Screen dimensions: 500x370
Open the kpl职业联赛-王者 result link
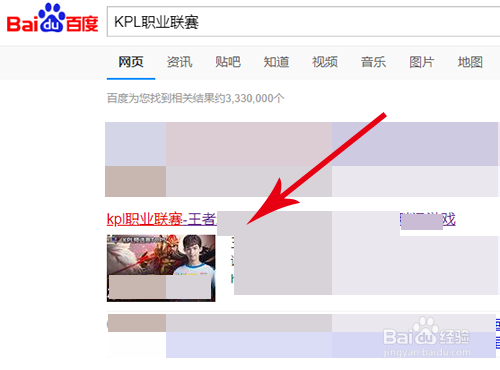pos(162,219)
